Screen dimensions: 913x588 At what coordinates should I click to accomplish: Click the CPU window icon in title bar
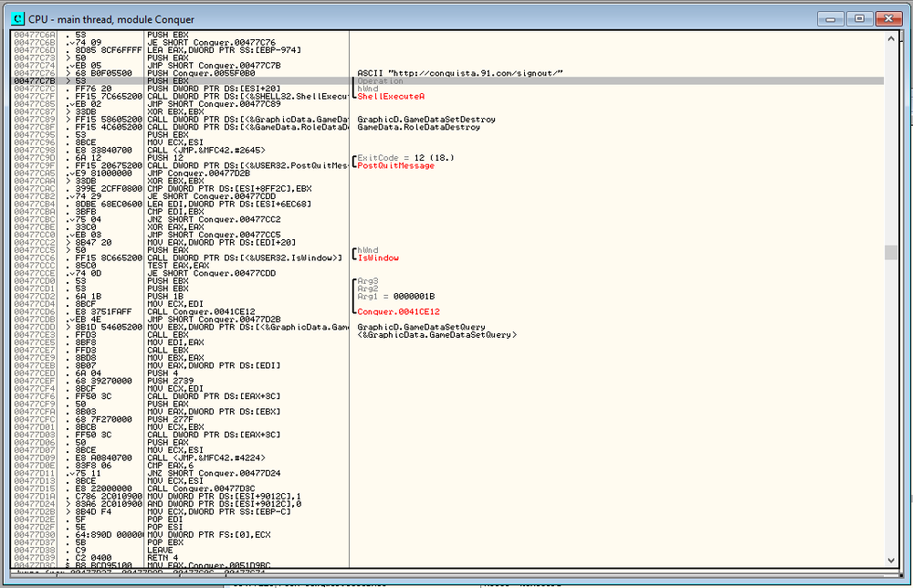(x=16, y=17)
